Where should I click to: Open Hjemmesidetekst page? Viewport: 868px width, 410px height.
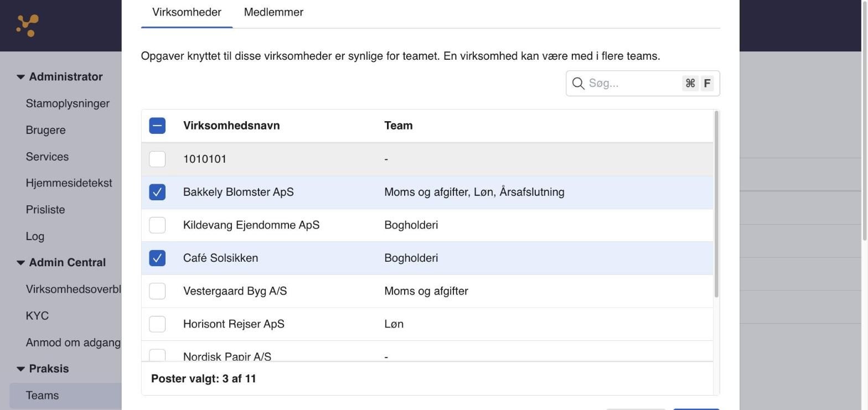coord(69,183)
